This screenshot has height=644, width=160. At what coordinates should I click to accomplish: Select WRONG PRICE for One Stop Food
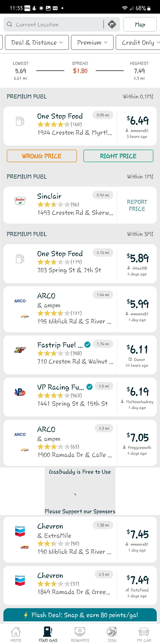point(41,156)
